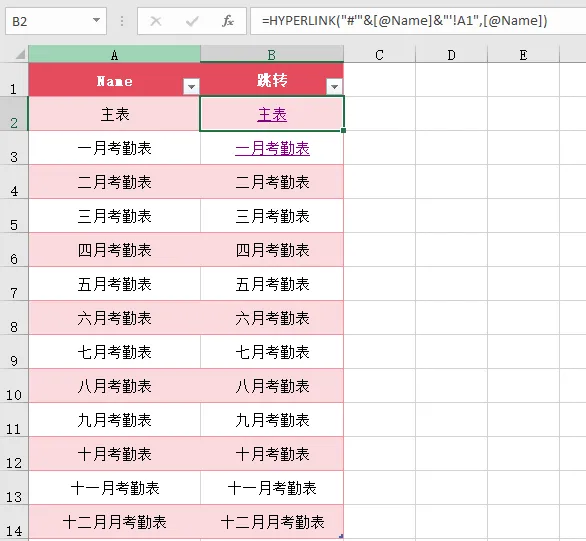Click 五月考勤表 in column B
Viewport: 586px width, 541px height.
pos(272,284)
